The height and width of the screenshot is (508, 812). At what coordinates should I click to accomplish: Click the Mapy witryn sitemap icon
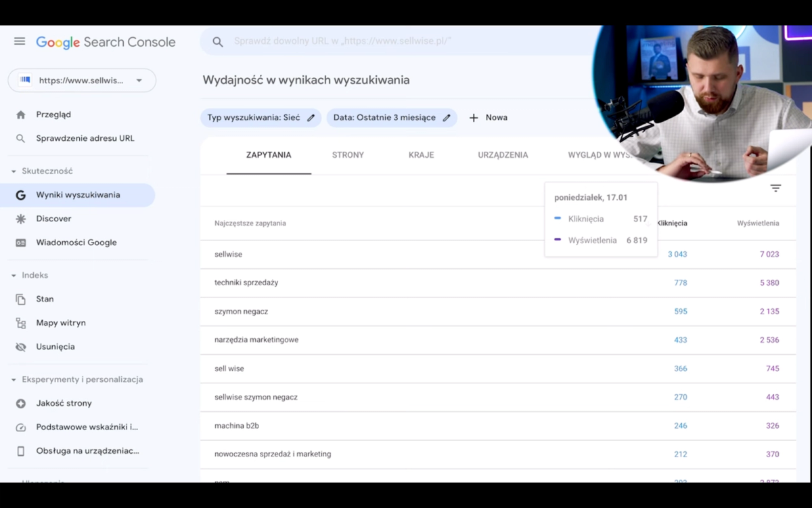tap(21, 323)
